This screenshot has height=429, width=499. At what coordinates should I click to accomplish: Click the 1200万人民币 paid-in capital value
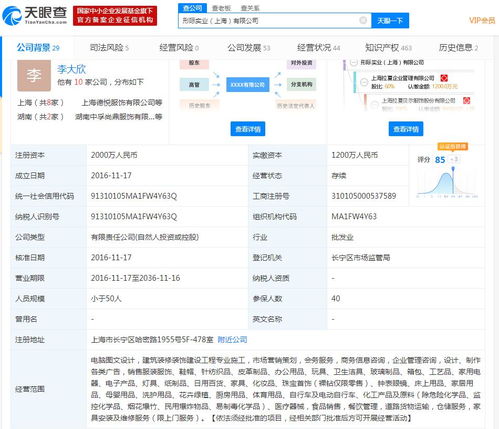point(355,155)
